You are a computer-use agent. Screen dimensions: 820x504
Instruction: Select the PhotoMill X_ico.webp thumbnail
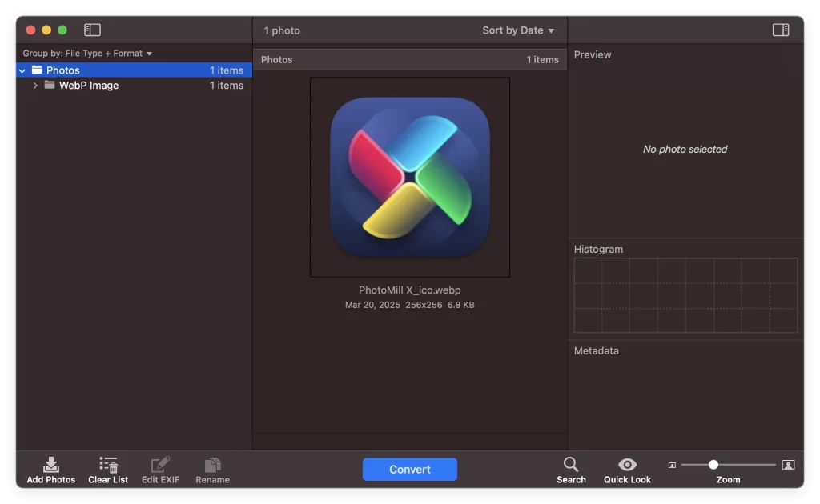[409, 178]
